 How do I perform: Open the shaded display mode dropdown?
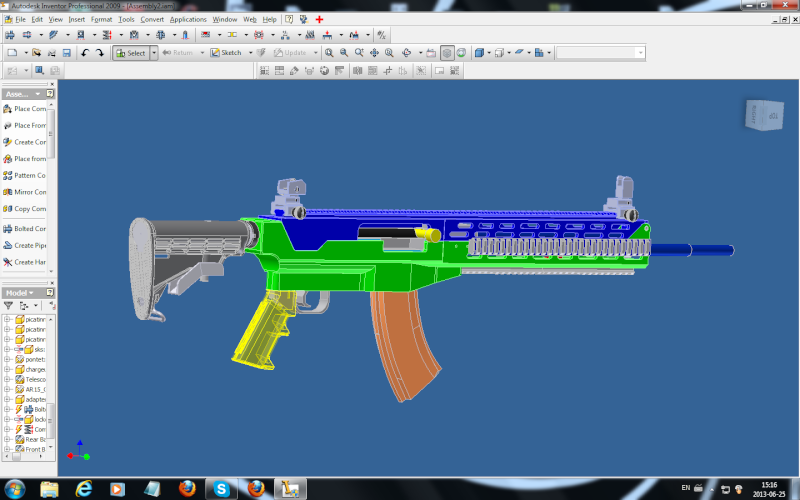coord(489,53)
